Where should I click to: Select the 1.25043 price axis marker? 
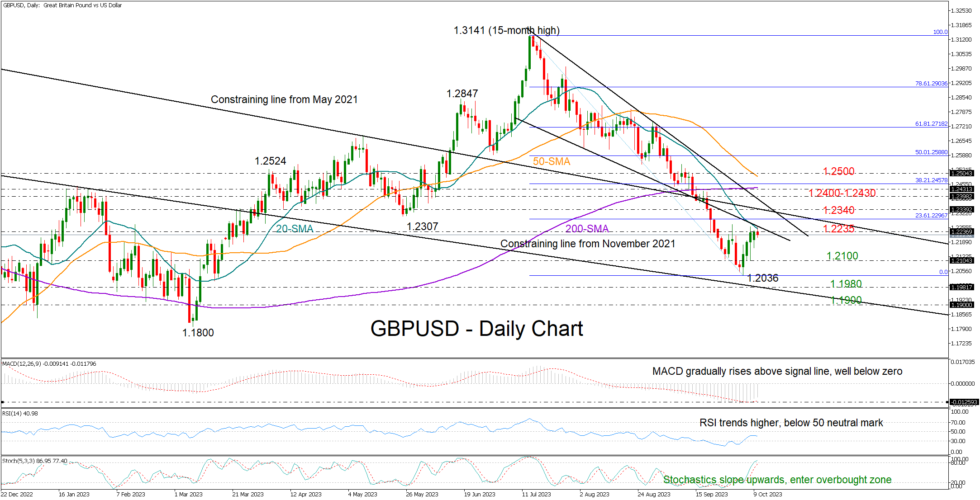[961, 173]
